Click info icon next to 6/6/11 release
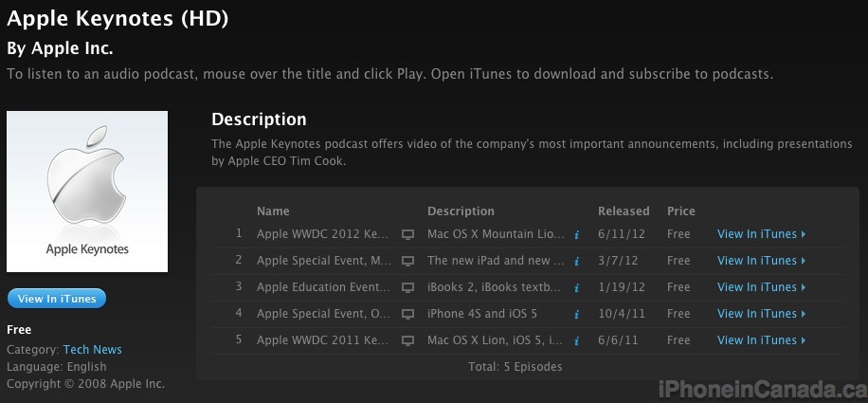 click(576, 341)
